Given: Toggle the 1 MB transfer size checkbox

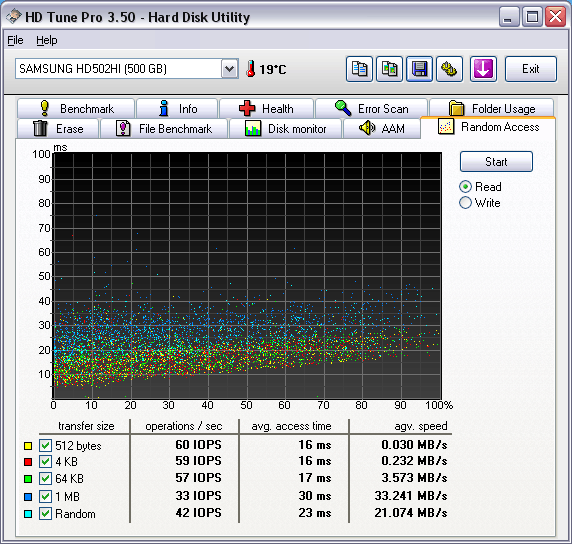Looking at the screenshot, I should click(x=45, y=496).
